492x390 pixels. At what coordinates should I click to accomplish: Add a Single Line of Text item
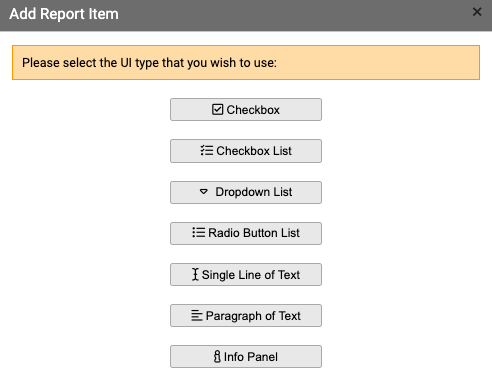tap(246, 274)
